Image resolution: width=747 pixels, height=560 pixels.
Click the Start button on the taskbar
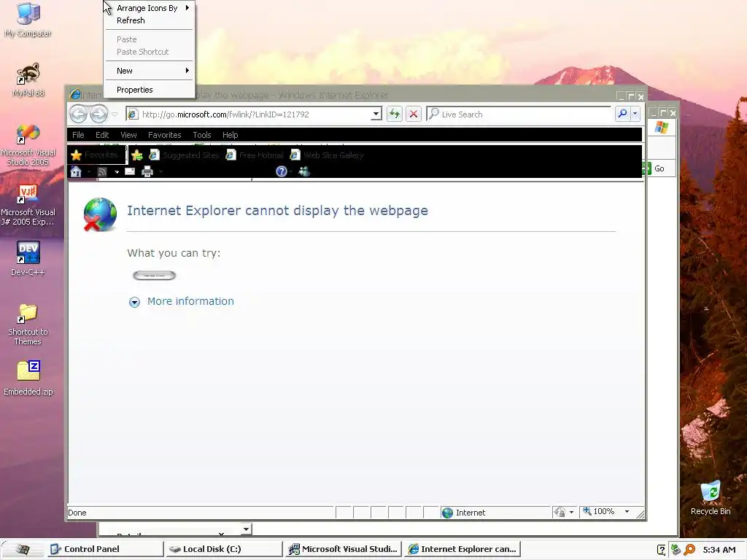coord(22,549)
